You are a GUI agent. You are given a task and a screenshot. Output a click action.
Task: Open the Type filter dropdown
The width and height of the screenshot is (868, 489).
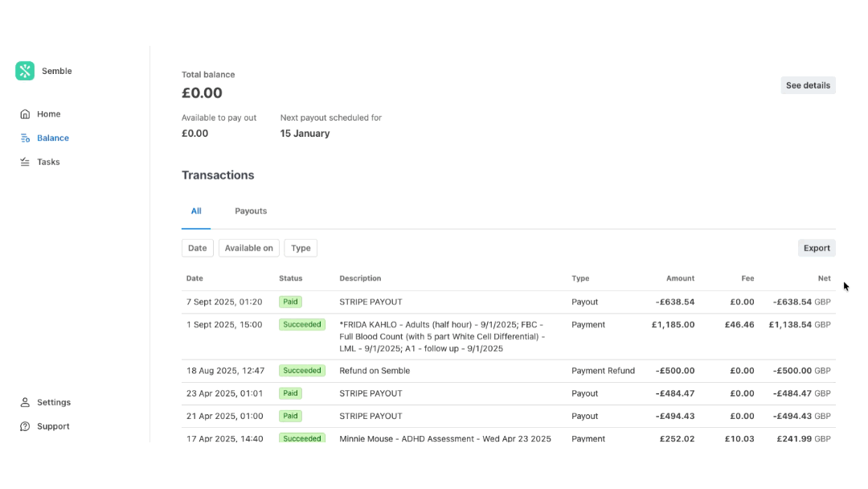coord(300,248)
